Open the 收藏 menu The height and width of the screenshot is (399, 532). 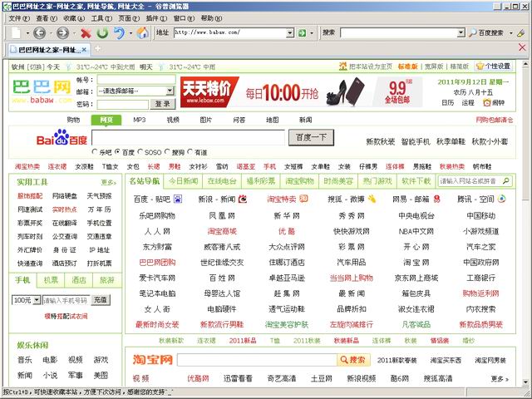coord(74,18)
